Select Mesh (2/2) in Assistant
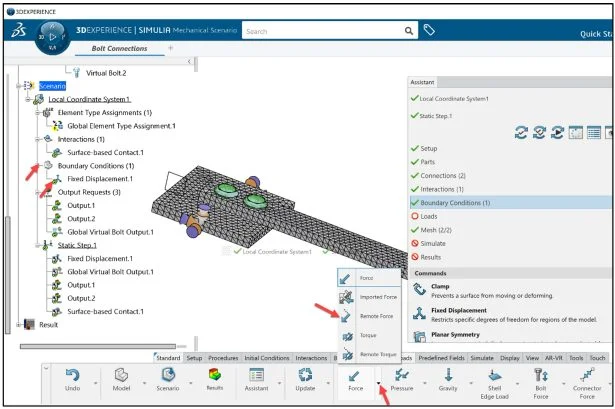This screenshot has height=409, width=615. (x=436, y=230)
